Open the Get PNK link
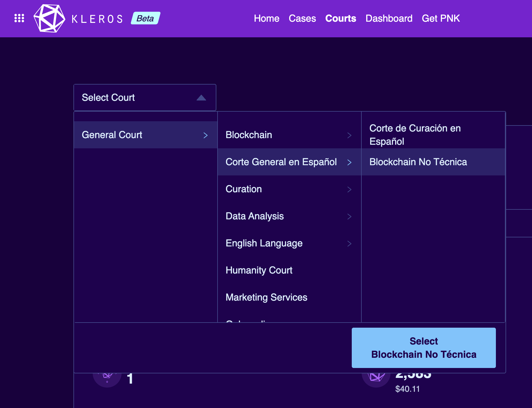The height and width of the screenshot is (408, 532). pyautogui.click(x=441, y=18)
